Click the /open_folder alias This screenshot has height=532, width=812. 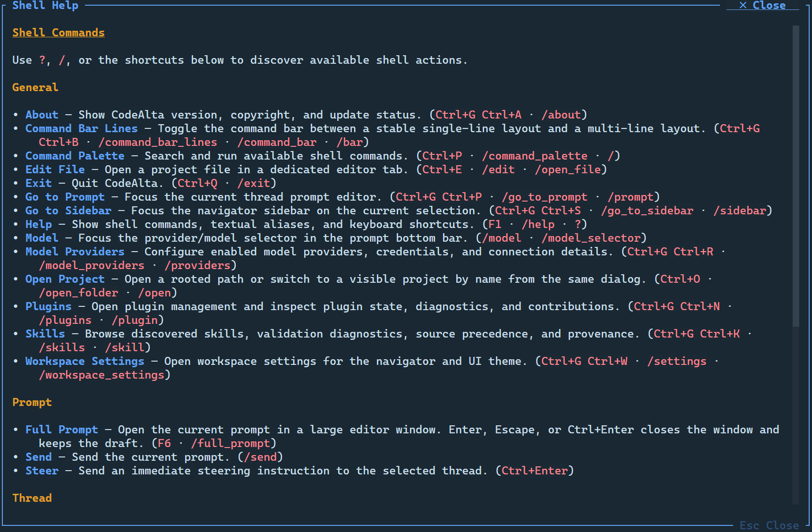[78, 293]
